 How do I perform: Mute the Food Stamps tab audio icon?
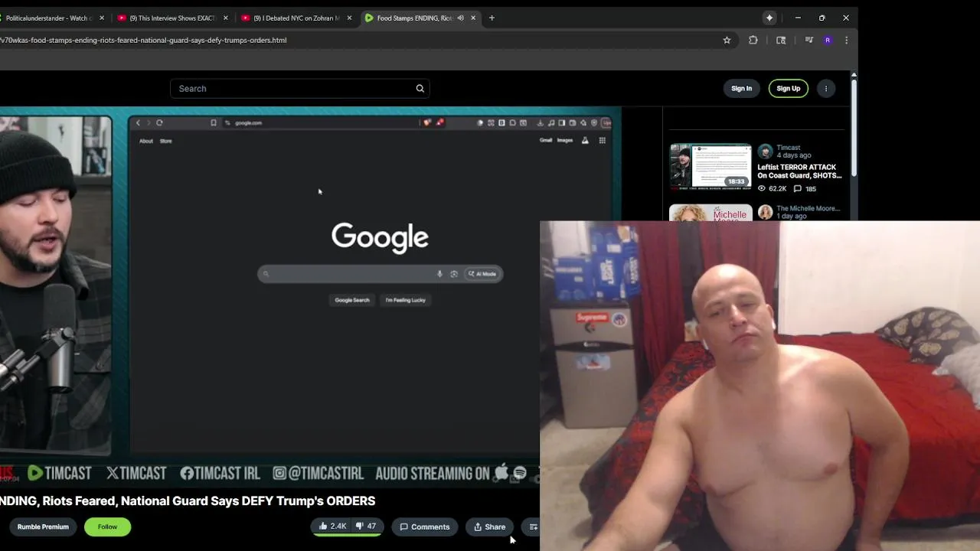(x=460, y=18)
